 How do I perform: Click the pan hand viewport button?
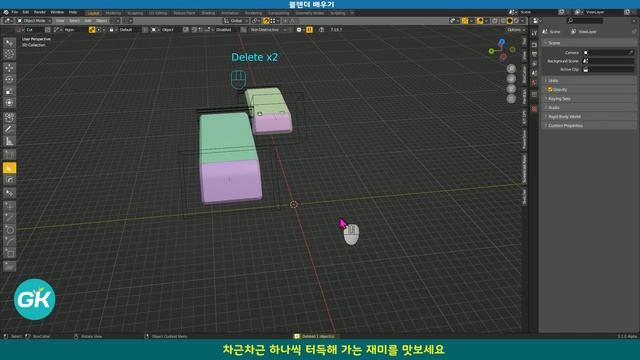coord(511,79)
